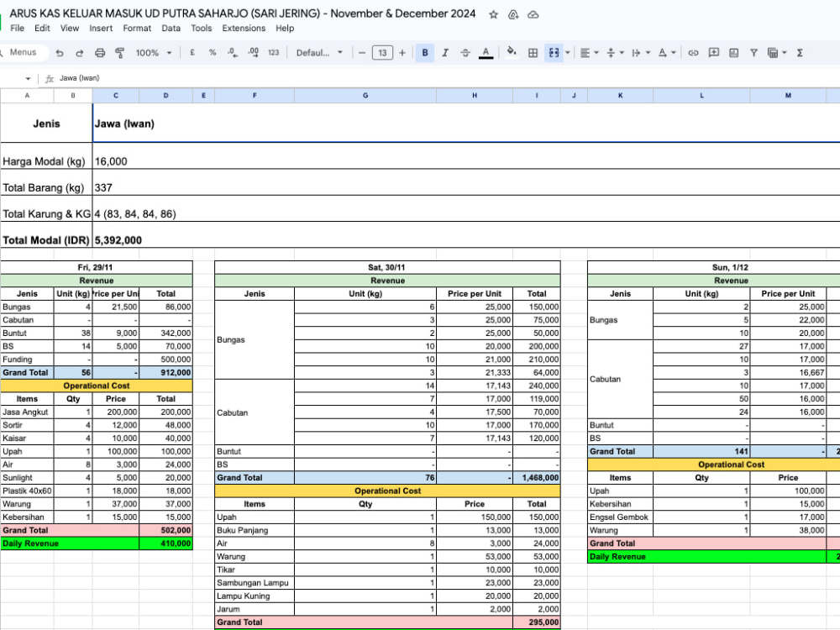This screenshot has height=630, width=840.
Task: Increase font size plus button
Action: point(402,52)
